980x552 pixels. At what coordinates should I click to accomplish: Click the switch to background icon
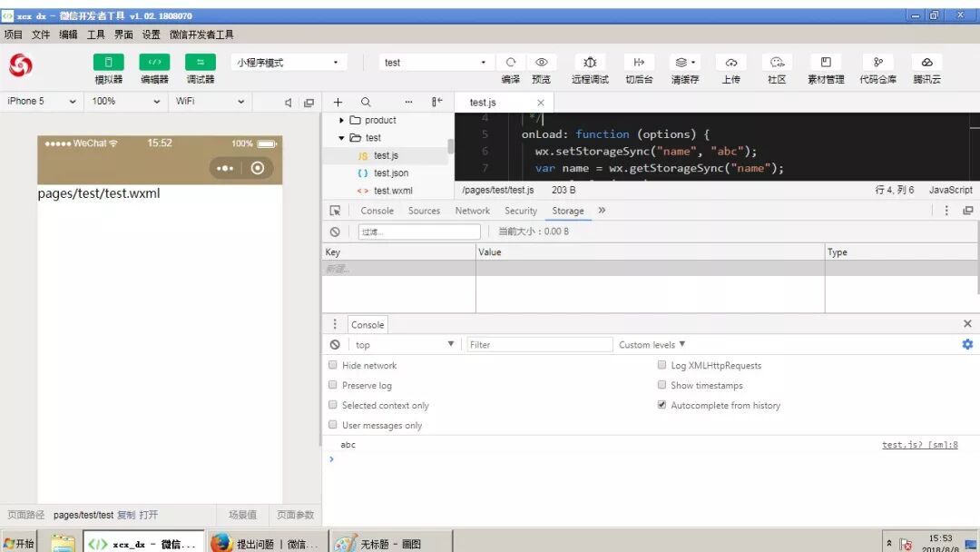[639, 63]
